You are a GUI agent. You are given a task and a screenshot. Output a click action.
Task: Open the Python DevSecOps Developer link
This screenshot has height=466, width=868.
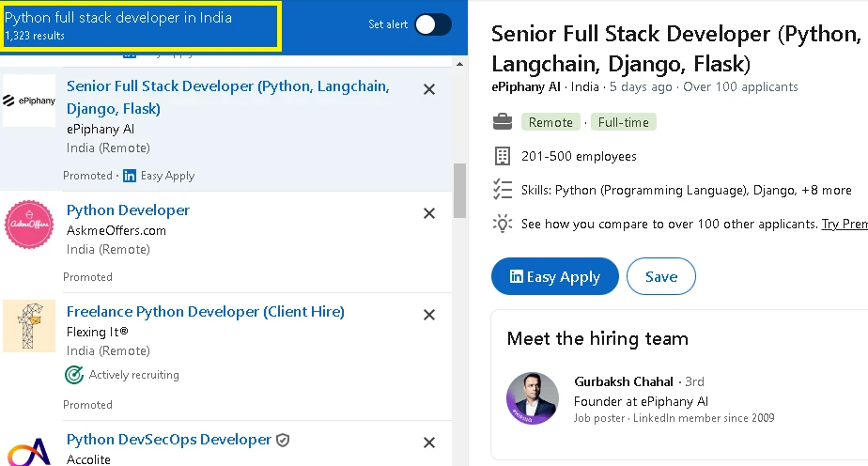click(169, 440)
